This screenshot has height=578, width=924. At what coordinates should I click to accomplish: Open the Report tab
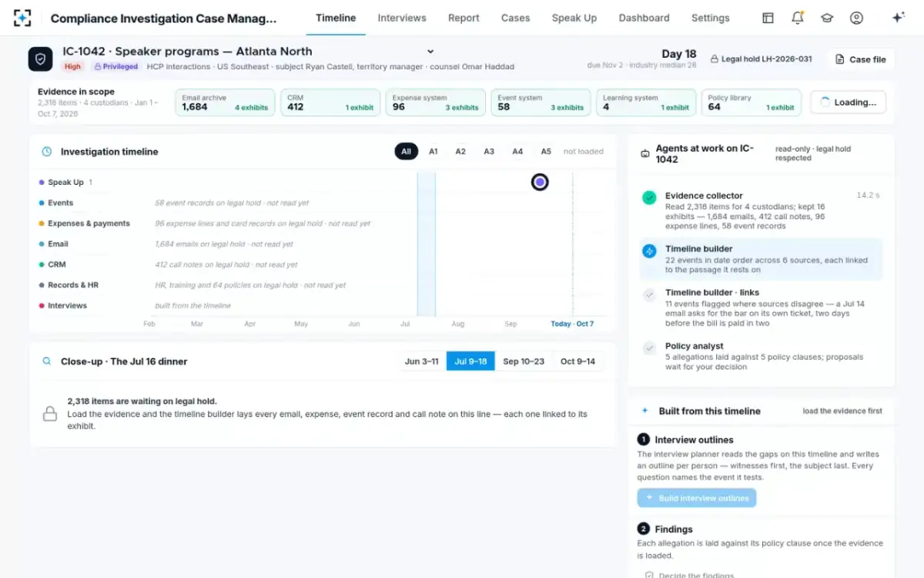tap(464, 18)
